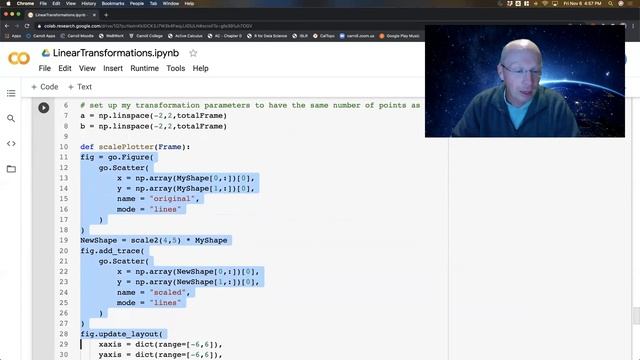Image resolution: width=640 pixels, height=360 pixels.
Task: Click the notebook title LinearTransformations.ipynb
Action: [x=116, y=53]
